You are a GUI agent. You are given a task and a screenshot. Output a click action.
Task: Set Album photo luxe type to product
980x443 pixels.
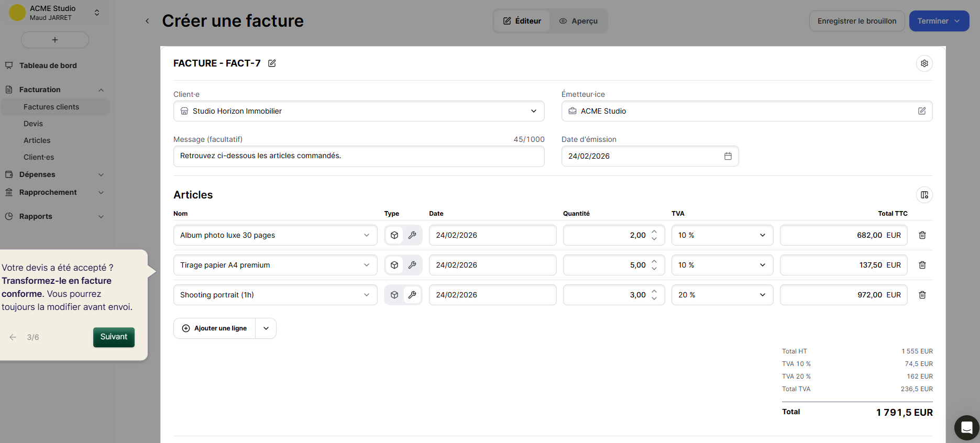pyautogui.click(x=394, y=235)
